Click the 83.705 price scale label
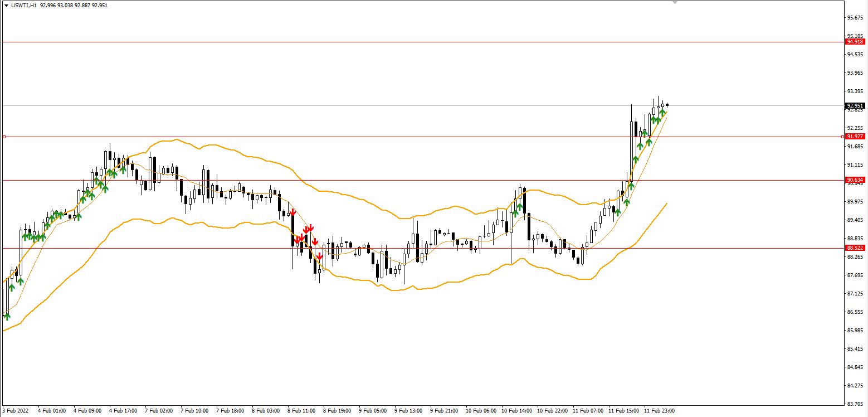The image size is (868, 417). [x=855, y=404]
